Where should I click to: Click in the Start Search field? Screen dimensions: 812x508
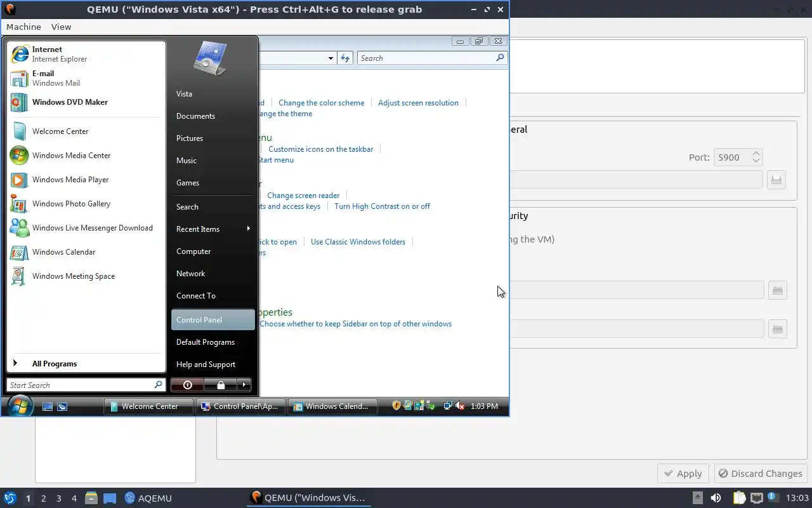click(x=80, y=385)
